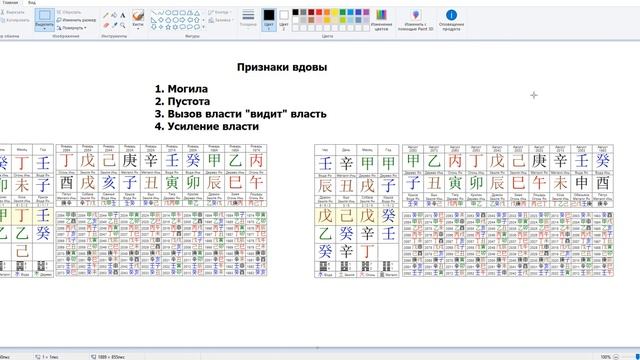Select Color 2 (Цвет 2) background button
The image size is (640, 360).
click(x=284, y=20)
